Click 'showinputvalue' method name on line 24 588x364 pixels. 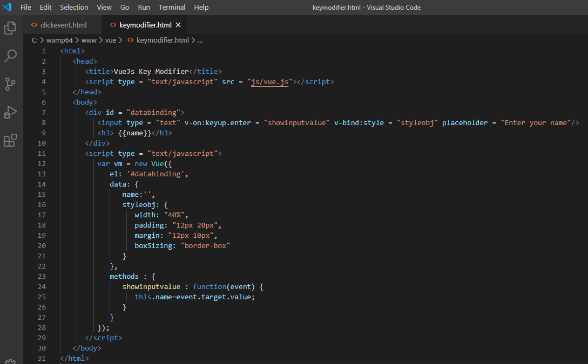click(x=151, y=286)
